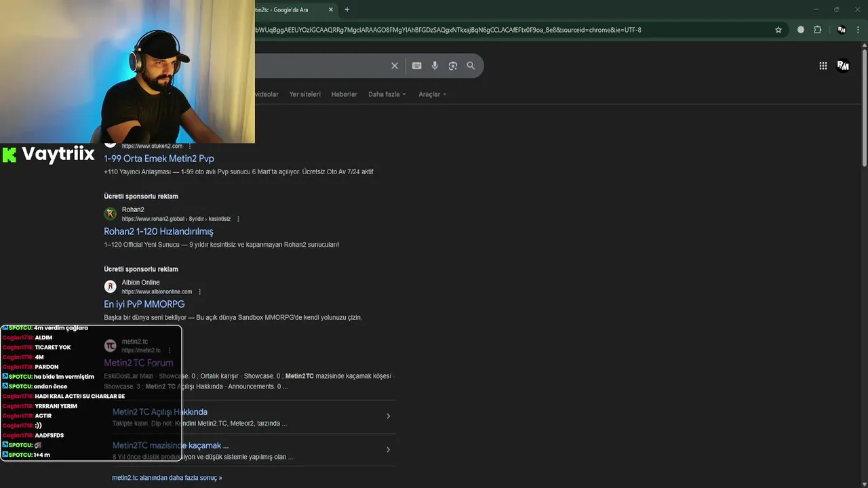Open ad options dots beside rohan2.global
The width and height of the screenshot is (868, 488).
click(238, 219)
